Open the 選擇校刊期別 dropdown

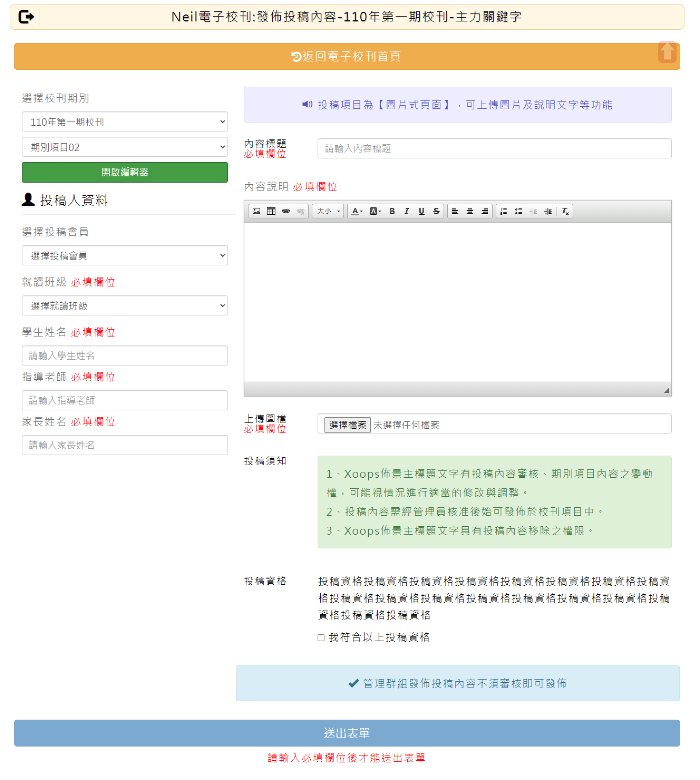(x=125, y=121)
